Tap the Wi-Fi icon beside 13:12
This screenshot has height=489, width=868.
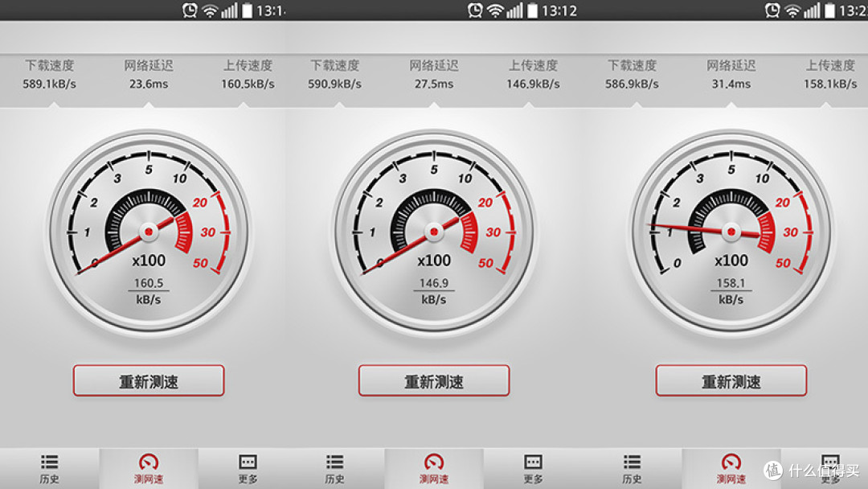pos(495,10)
